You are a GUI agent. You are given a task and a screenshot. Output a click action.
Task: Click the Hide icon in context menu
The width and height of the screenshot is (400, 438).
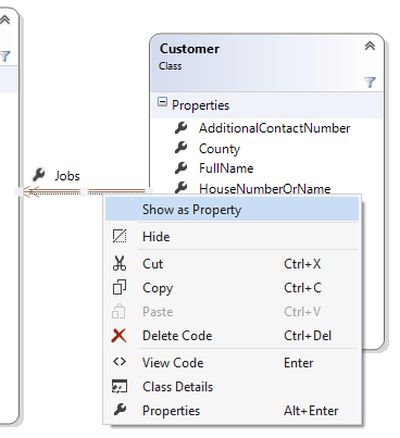pos(119,236)
